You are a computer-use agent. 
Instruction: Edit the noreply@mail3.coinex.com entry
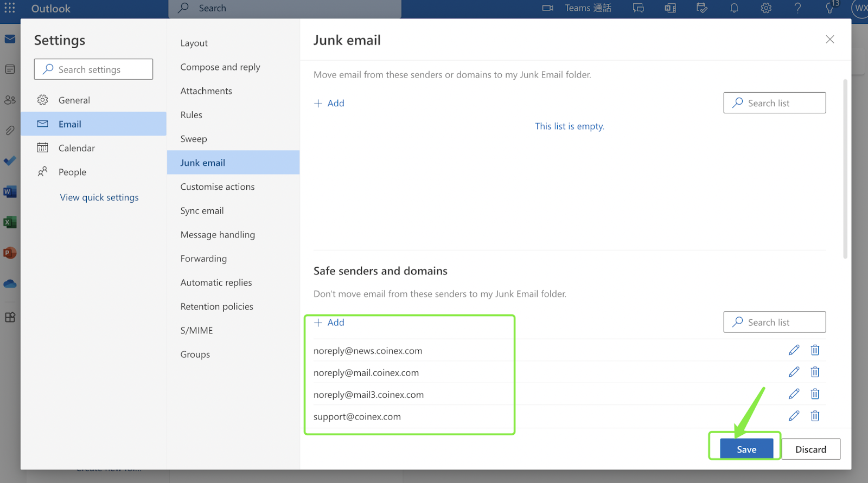(x=794, y=394)
